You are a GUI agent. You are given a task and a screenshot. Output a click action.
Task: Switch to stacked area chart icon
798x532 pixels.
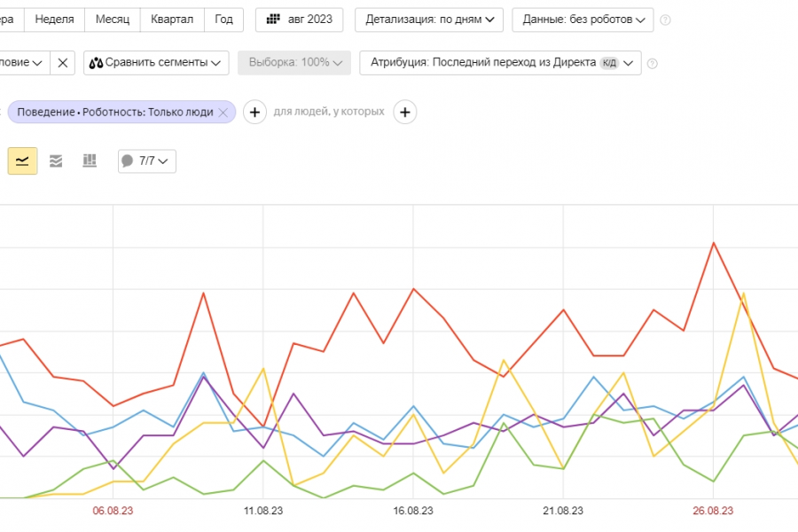click(56, 160)
